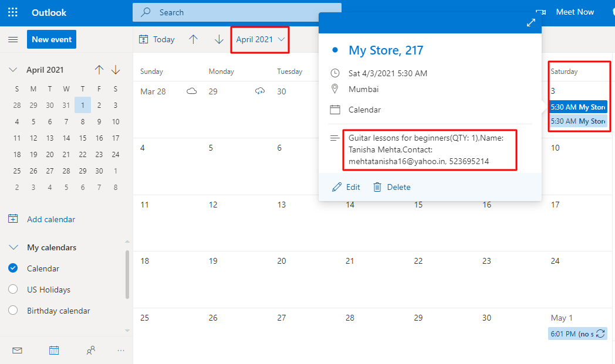Open the People icon in bottom bar
Viewport: 615px width, 364px height.
[x=90, y=351]
